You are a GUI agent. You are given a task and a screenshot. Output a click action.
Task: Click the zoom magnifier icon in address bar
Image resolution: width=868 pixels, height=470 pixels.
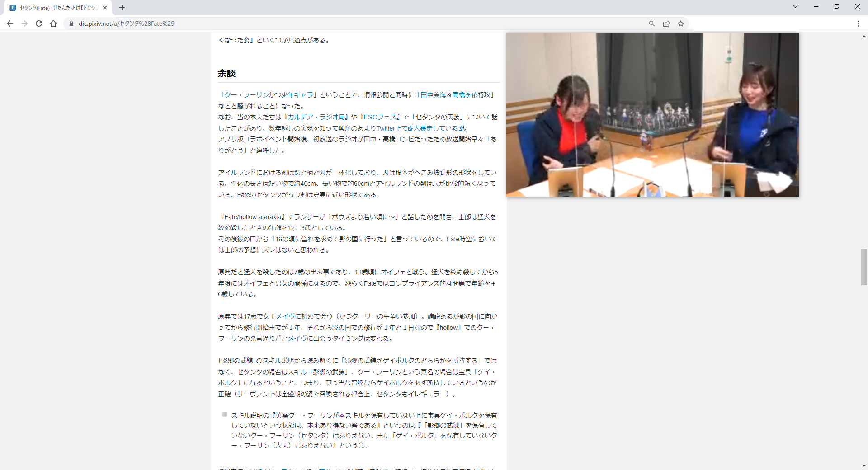pos(651,23)
